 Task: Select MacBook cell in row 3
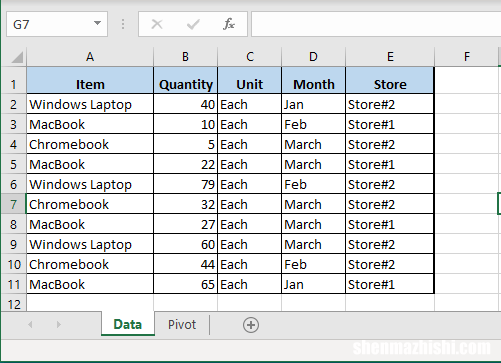90,124
